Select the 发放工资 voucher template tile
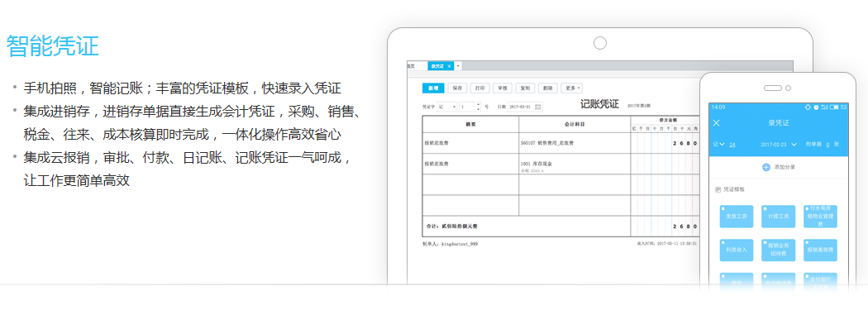868x329 pixels. 737,217
